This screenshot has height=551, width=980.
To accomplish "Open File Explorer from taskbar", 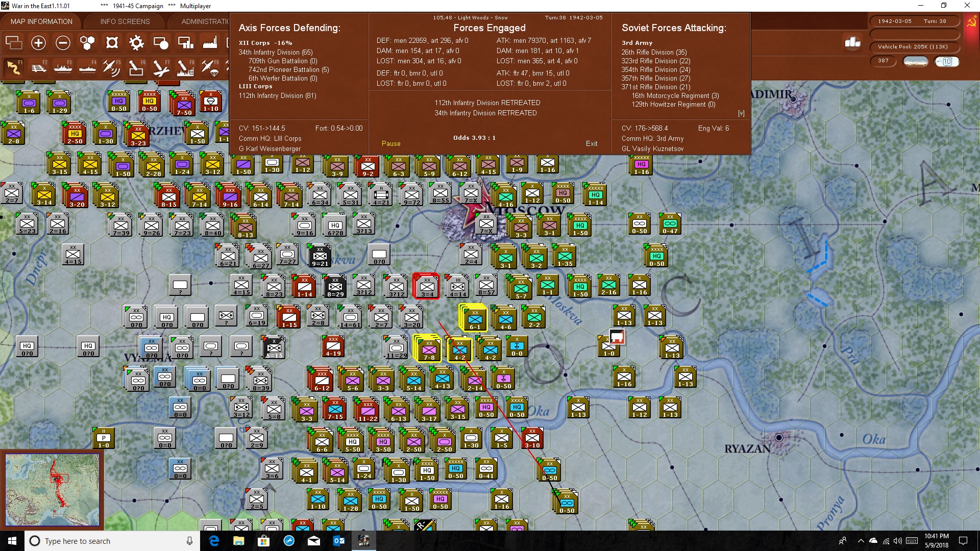I will (238, 541).
